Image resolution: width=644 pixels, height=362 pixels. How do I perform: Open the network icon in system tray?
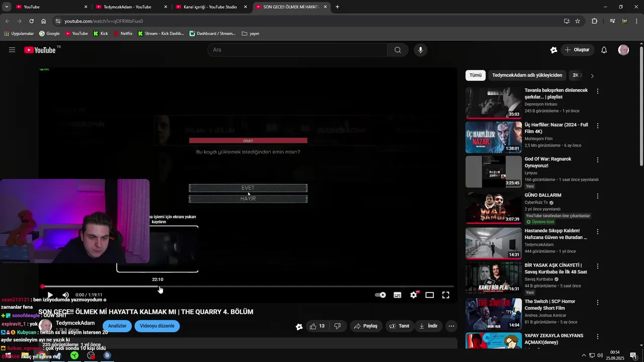(592, 355)
